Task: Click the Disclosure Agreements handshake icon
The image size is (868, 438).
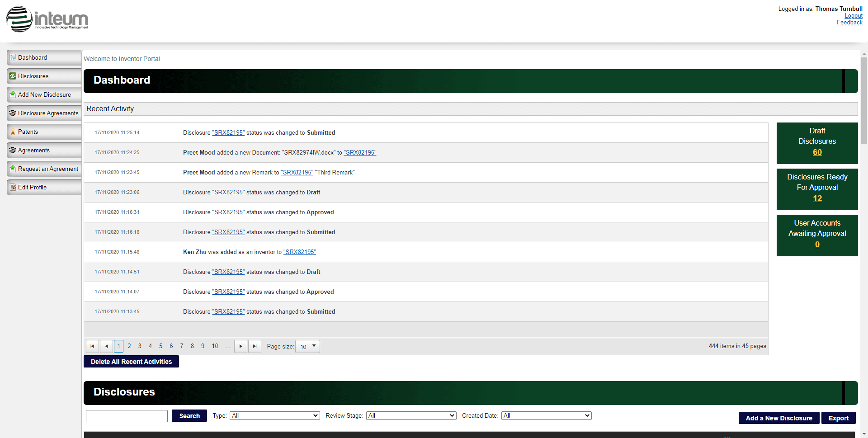Action: [13, 113]
